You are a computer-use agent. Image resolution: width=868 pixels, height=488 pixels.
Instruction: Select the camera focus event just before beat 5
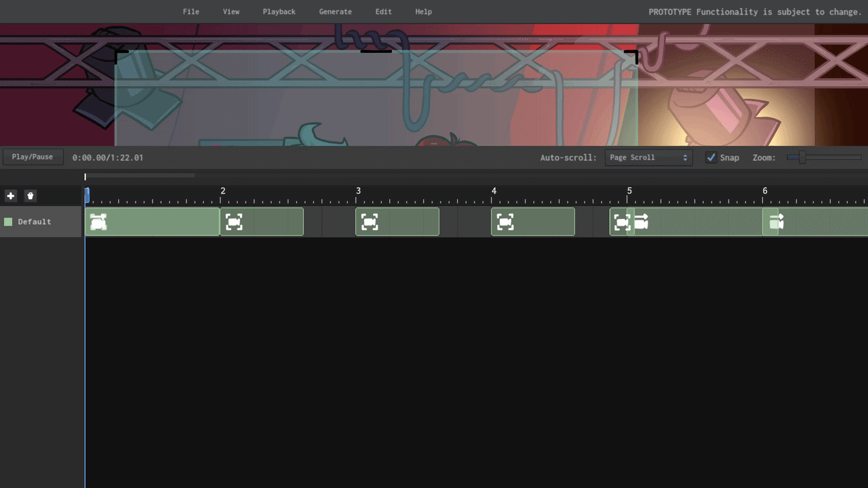point(621,222)
